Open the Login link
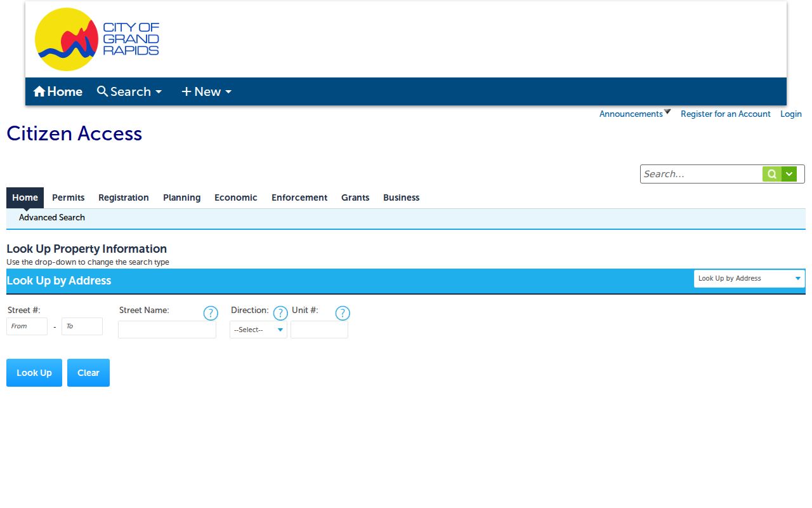Screen dimensions: 812x508 coord(791,114)
